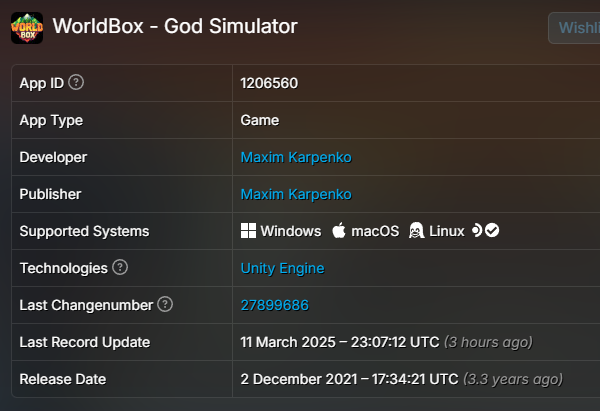Click the Steam Deck verified checkmark icon

pos(492,230)
